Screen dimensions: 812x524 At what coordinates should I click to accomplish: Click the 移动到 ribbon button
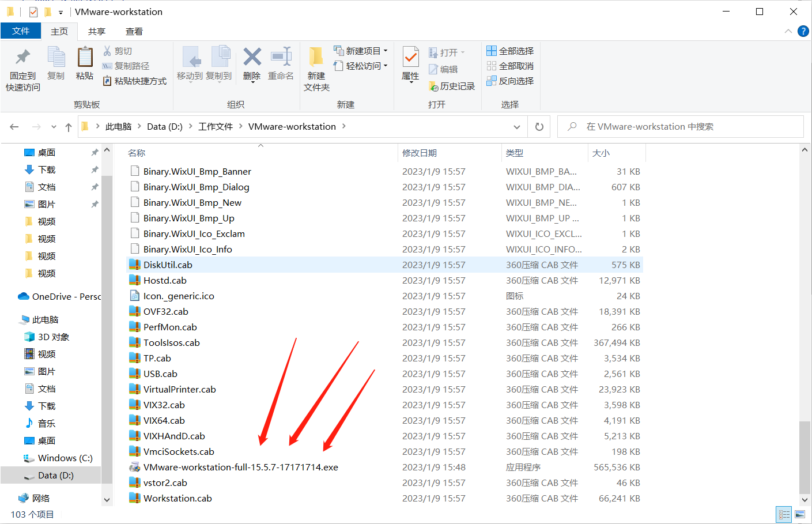[x=190, y=63]
